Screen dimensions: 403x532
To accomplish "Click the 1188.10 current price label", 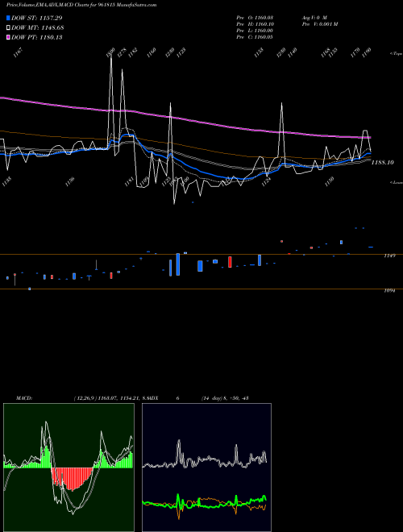I will tap(383, 163).
